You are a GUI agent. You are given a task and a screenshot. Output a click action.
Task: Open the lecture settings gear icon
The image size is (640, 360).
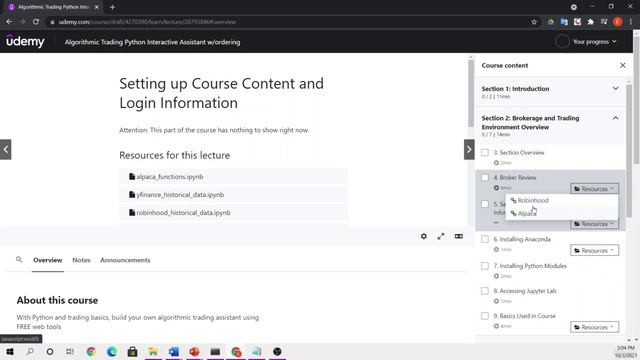[x=424, y=236]
